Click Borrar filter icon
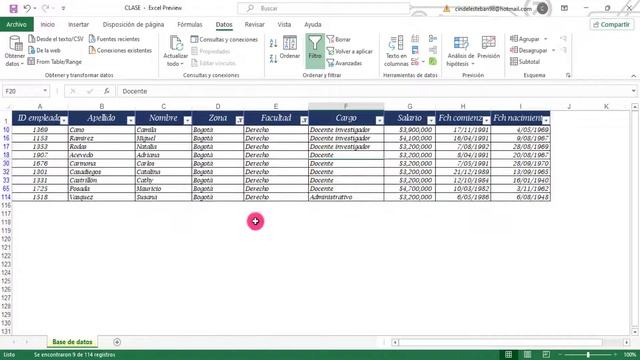 pyautogui.click(x=339, y=40)
